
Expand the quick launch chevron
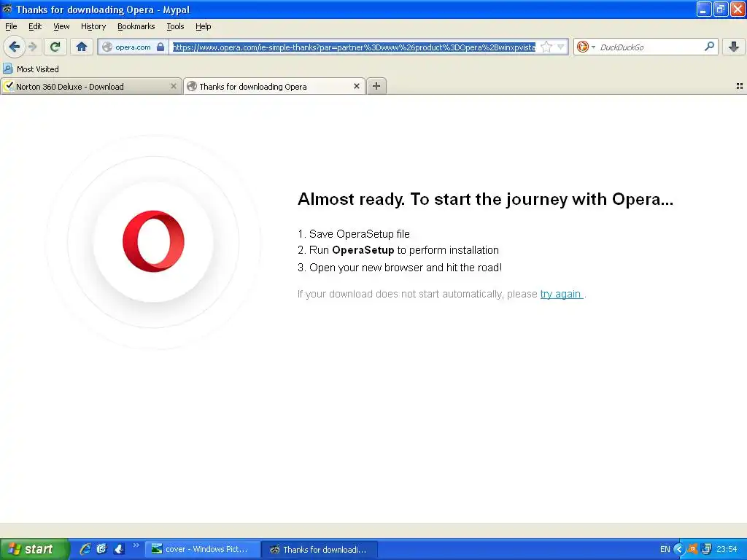[136, 545]
